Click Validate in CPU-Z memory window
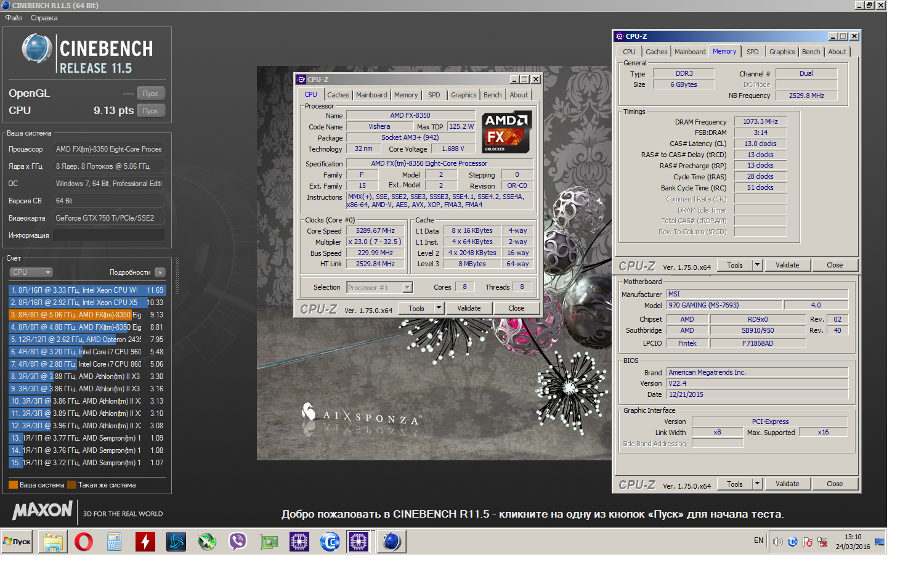Screen dimensions: 924x570 point(787,265)
